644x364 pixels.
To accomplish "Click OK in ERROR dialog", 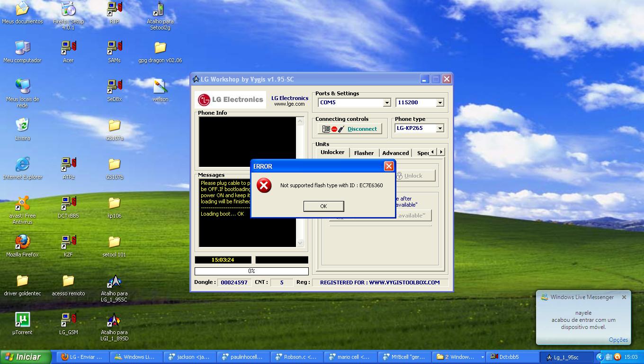I will tap(323, 206).
